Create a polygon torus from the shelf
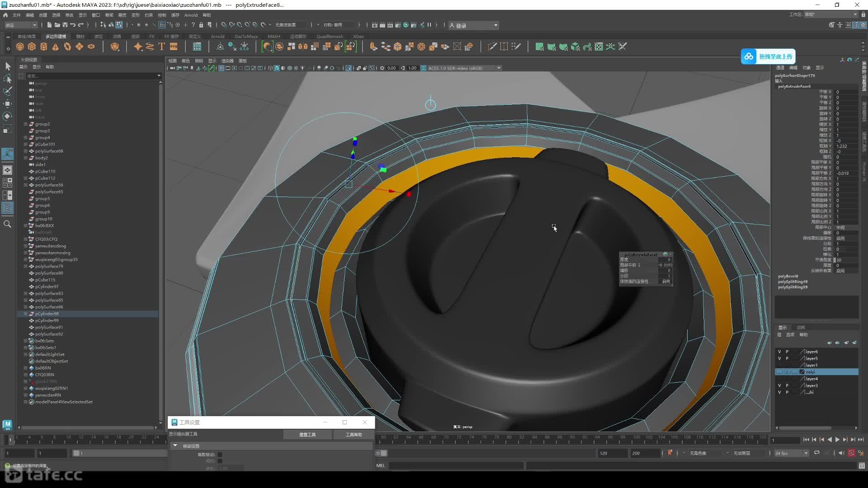Screen dimensions: 868x488 67,47
